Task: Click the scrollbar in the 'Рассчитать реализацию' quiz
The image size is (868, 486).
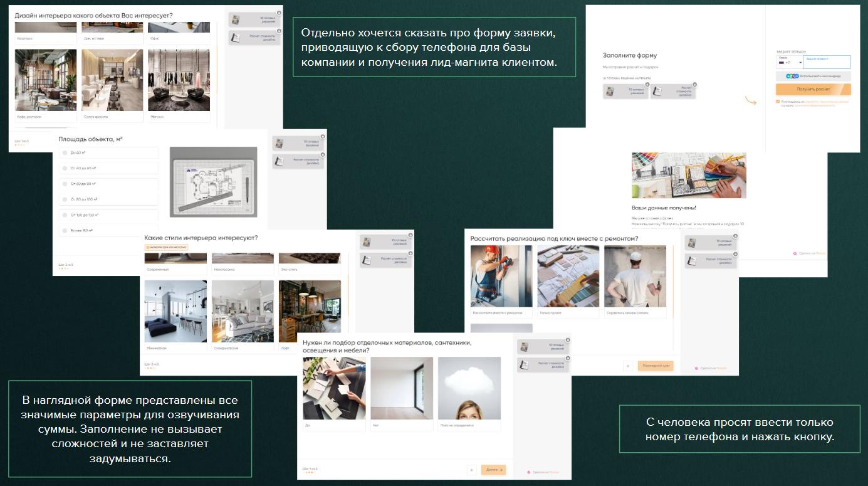Action: (x=673, y=281)
